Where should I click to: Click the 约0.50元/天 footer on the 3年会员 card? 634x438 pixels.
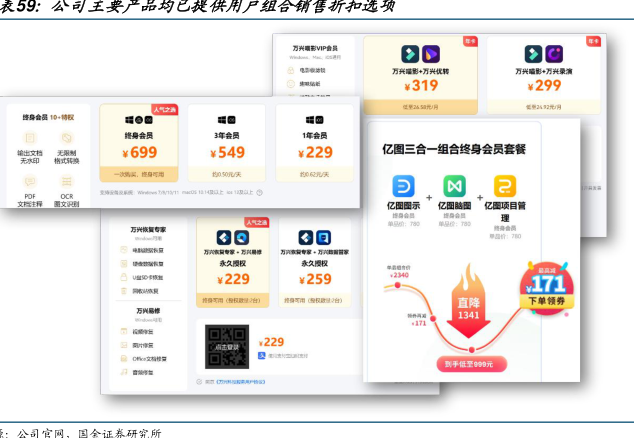click(227, 174)
